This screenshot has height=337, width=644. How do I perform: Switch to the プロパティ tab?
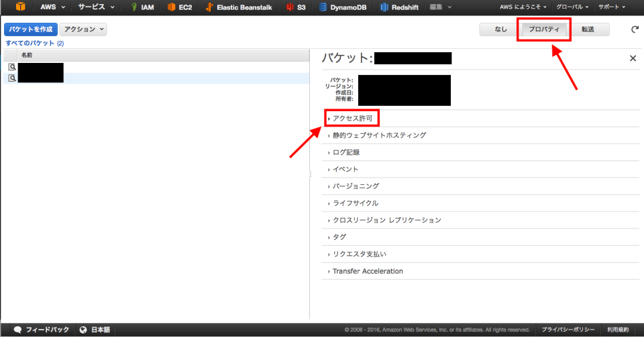(x=544, y=29)
